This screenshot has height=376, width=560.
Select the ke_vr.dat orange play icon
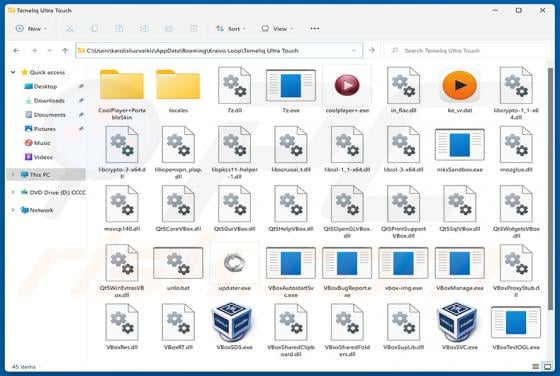coord(460,85)
